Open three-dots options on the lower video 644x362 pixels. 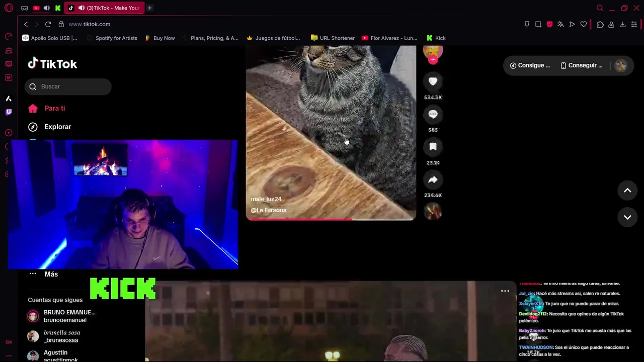pos(505,291)
